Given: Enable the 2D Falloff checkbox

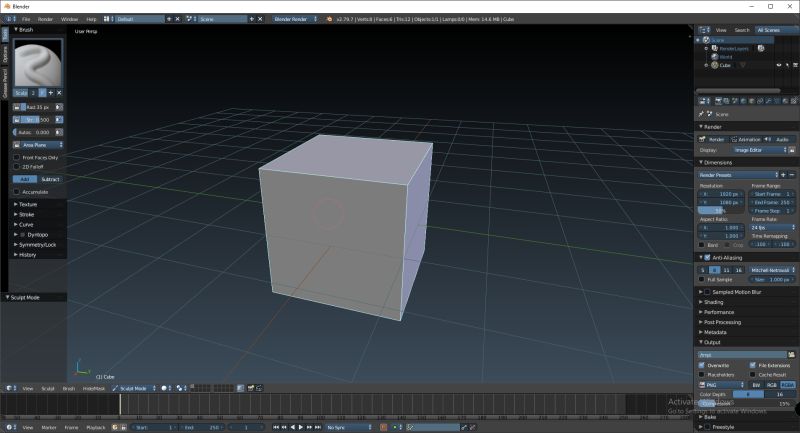Looking at the screenshot, I should (17, 167).
